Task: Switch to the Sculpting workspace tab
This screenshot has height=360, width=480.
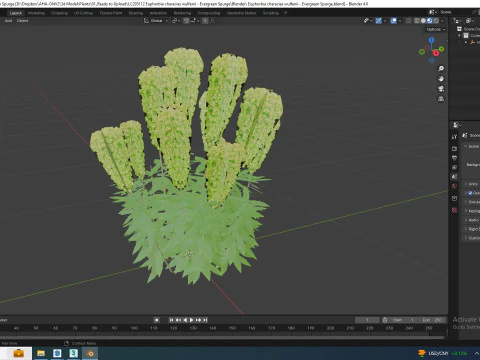Action: tap(59, 13)
